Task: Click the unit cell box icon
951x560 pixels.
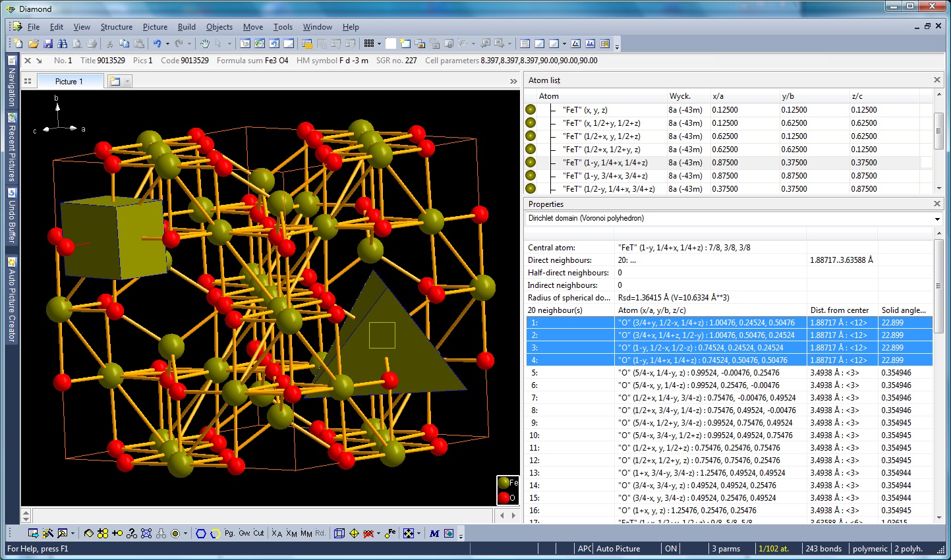Action: tap(339, 533)
